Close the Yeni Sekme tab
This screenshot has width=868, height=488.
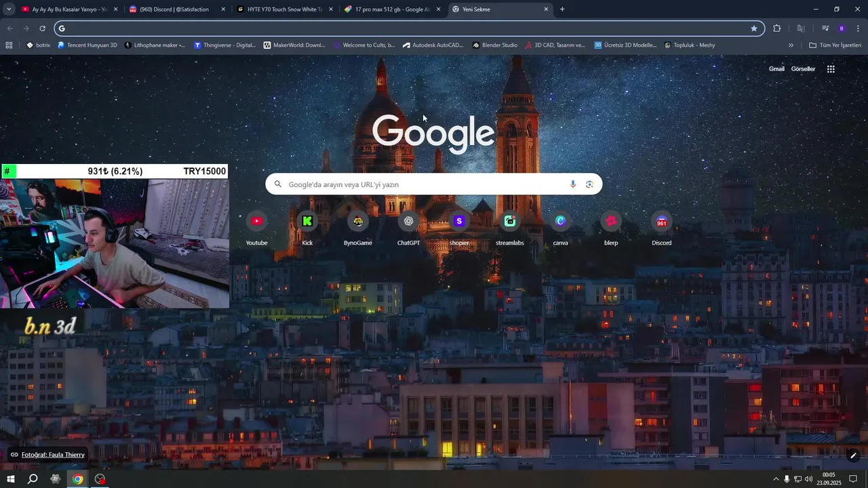click(546, 9)
